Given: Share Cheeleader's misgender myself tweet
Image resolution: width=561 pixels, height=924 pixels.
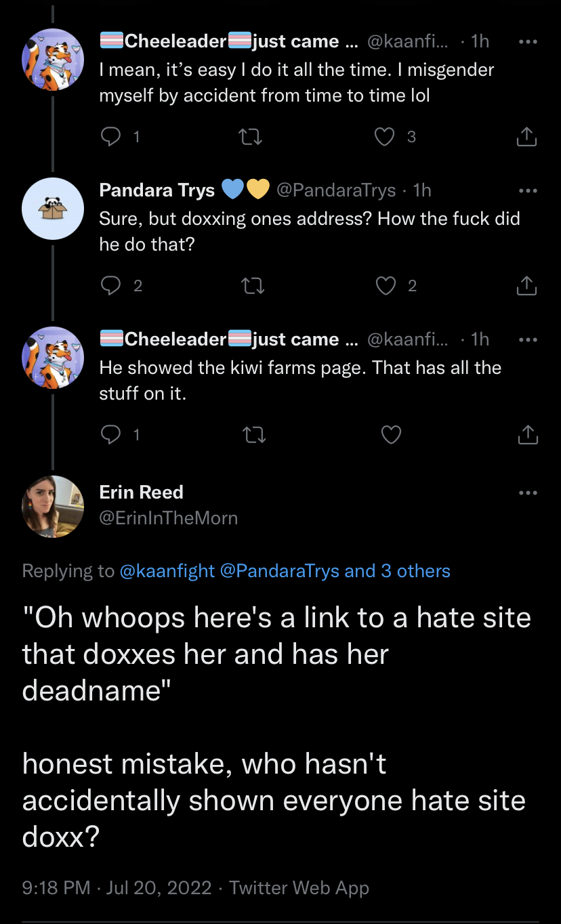Looking at the screenshot, I should [526, 137].
